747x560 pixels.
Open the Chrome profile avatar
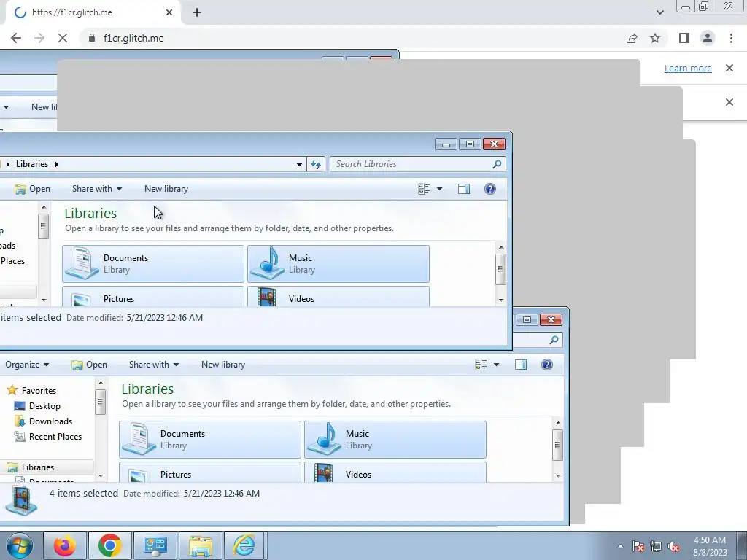pos(708,38)
